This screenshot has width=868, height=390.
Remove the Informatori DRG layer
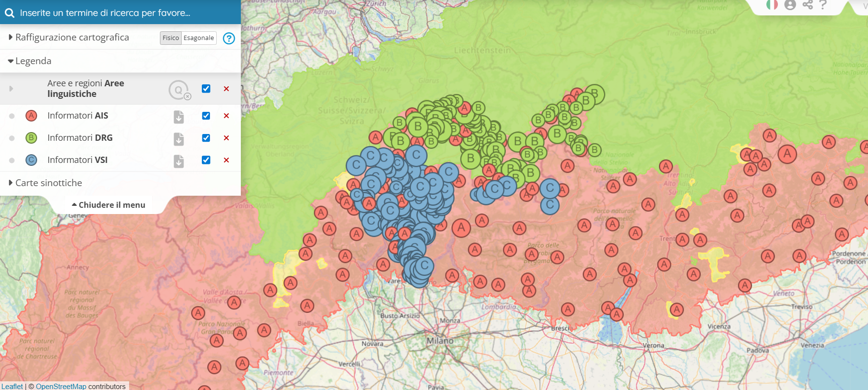click(226, 138)
